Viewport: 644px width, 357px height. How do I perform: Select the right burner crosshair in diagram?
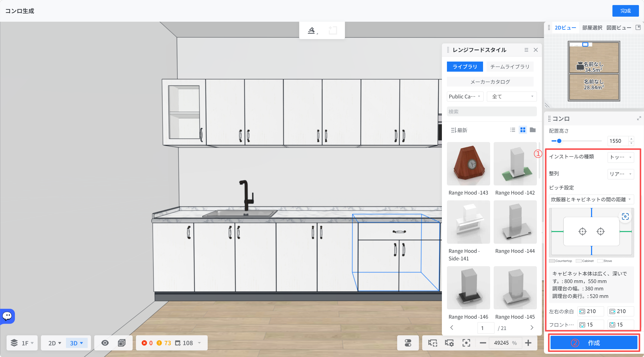pyautogui.click(x=601, y=231)
